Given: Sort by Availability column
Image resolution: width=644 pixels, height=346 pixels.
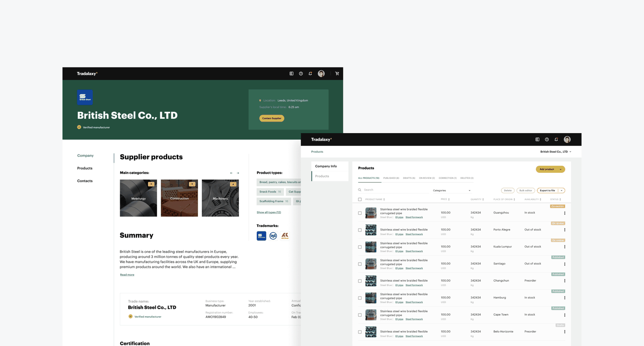Looking at the screenshot, I should 533,199.
